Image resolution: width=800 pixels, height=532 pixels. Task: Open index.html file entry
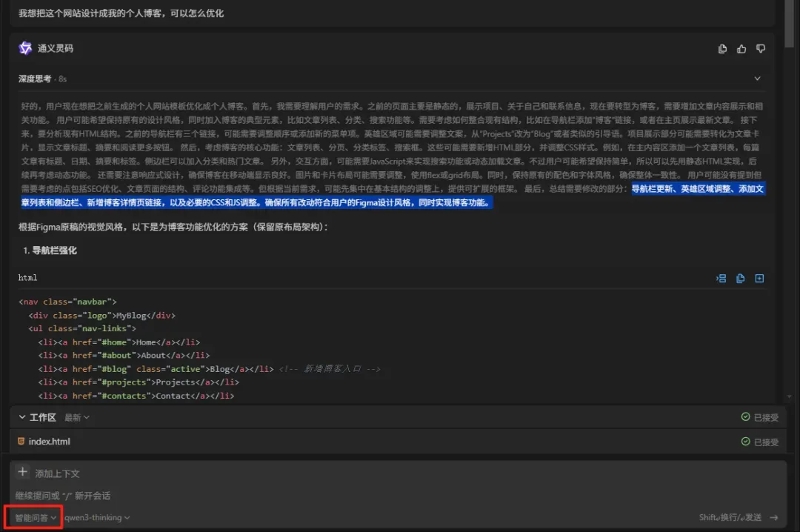click(x=398, y=442)
